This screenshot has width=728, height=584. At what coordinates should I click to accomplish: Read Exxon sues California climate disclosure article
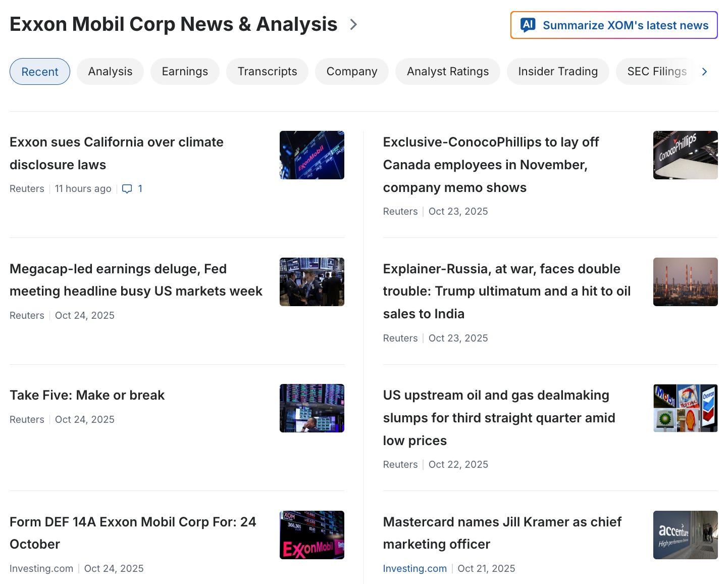point(117,154)
